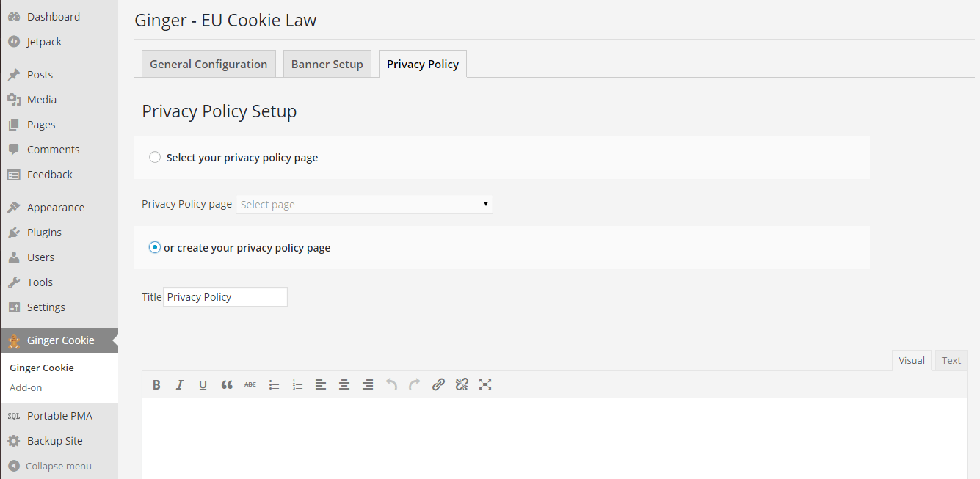Insert a bulleted list
This screenshot has width=980, height=479.
coord(274,384)
